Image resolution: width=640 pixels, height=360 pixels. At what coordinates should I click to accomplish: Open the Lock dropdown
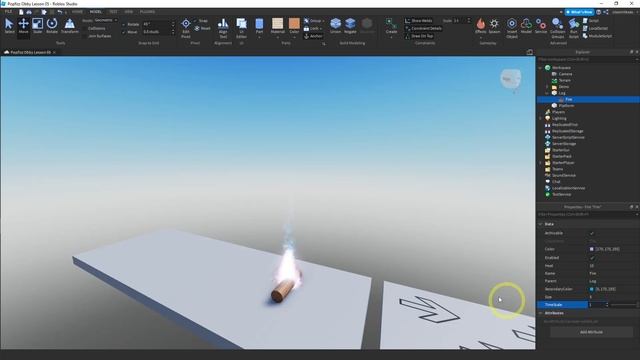tap(313, 28)
